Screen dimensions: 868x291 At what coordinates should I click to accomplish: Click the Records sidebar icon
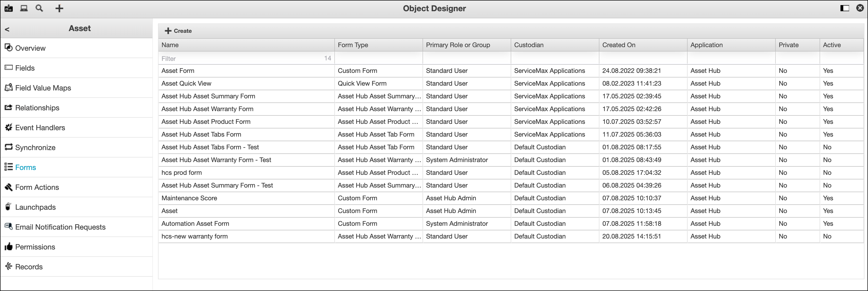click(x=8, y=266)
